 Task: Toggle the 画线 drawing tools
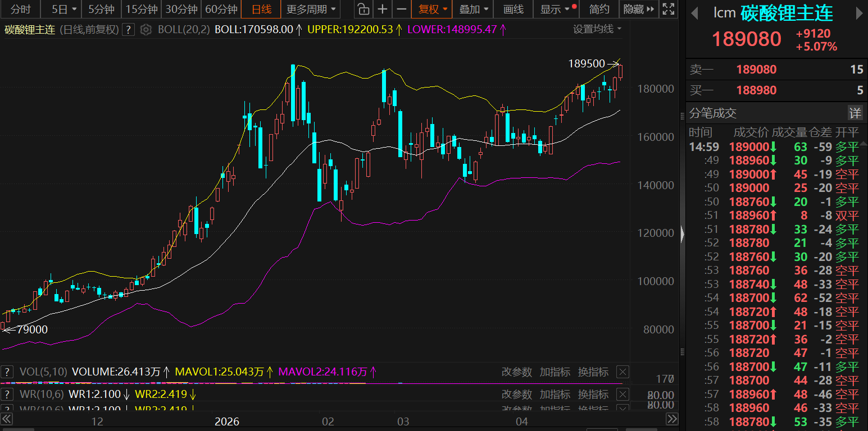pos(513,9)
